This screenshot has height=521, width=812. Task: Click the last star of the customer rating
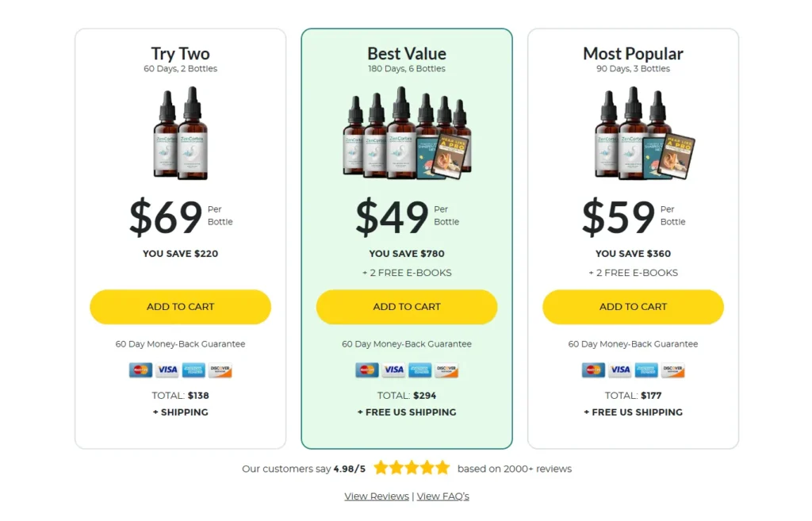pos(442,468)
